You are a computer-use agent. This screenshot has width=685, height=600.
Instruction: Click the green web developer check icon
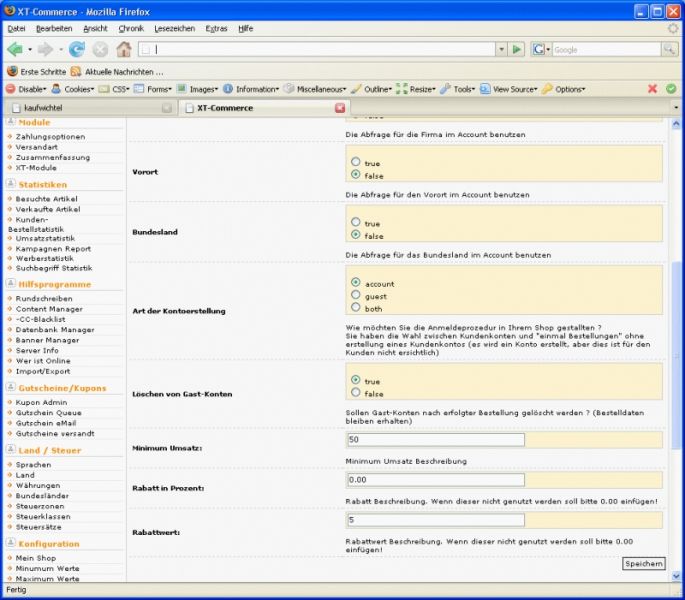tap(671, 89)
